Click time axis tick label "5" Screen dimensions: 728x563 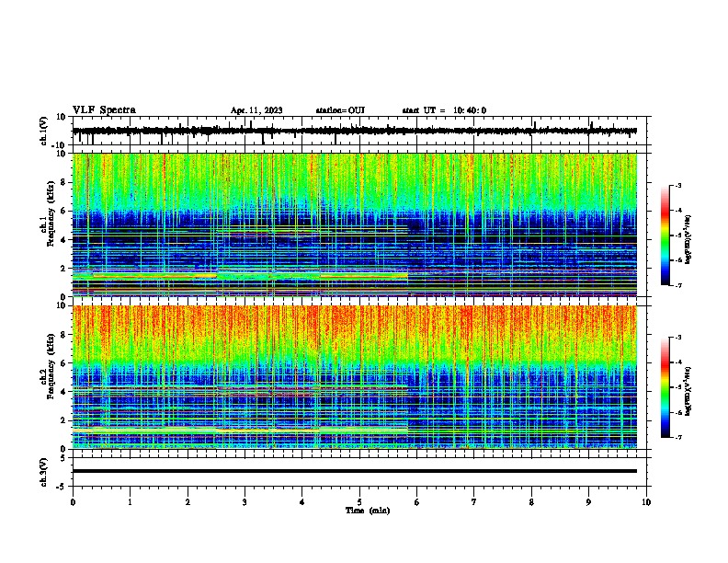click(359, 502)
